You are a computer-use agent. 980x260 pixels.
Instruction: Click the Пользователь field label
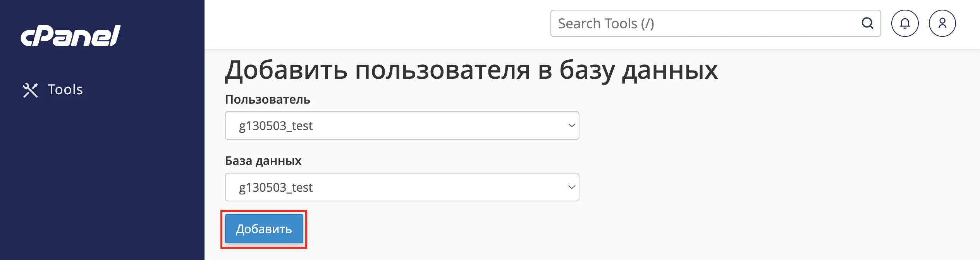click(268, 100)
